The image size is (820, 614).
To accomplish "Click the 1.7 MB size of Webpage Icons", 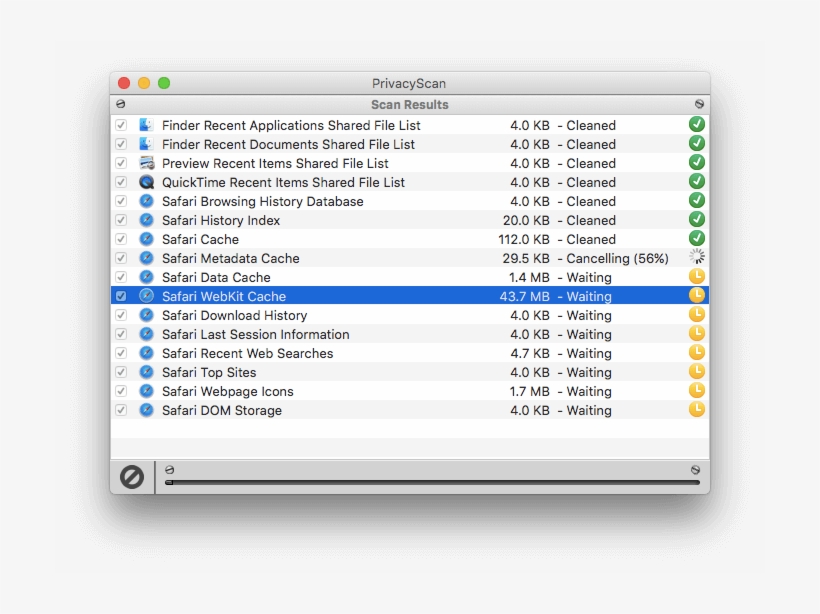I will (529, 392).
